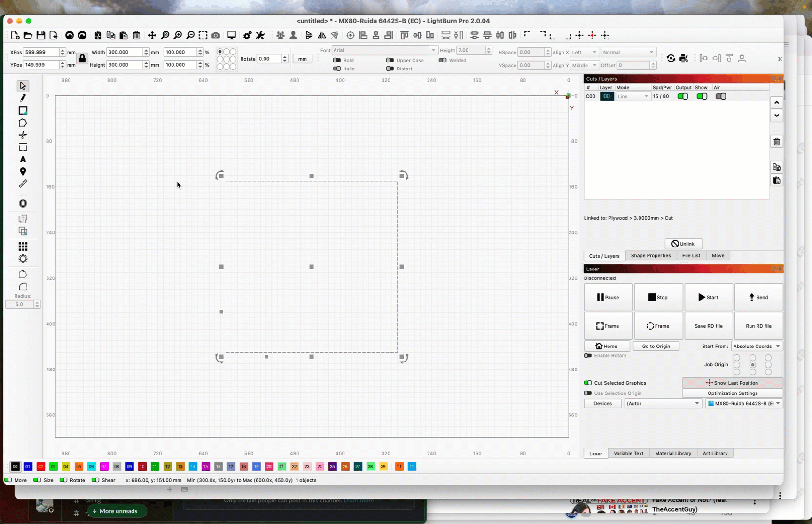Choose the Rectangle drawing tool

point(23,110)
